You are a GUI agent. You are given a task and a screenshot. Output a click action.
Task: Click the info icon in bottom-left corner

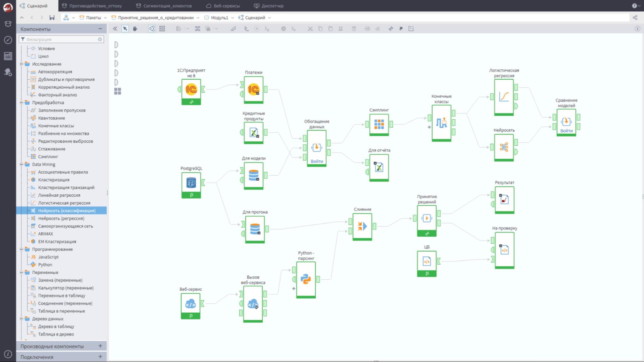click(8, 354)
